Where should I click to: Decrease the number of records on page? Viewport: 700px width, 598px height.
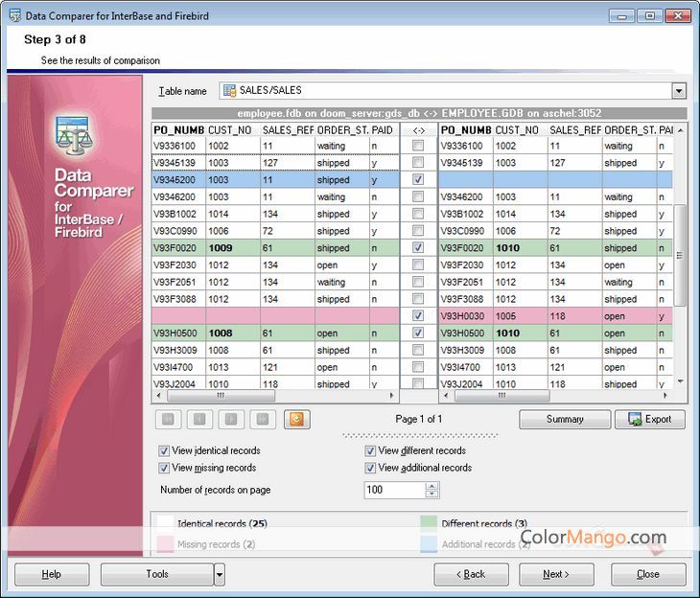[x=432, y=494]
